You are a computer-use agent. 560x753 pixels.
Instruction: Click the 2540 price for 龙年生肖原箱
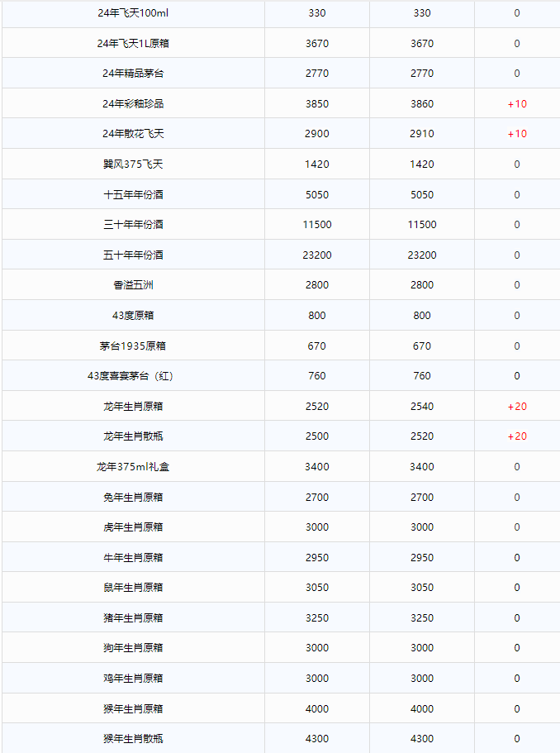(421, 407)
